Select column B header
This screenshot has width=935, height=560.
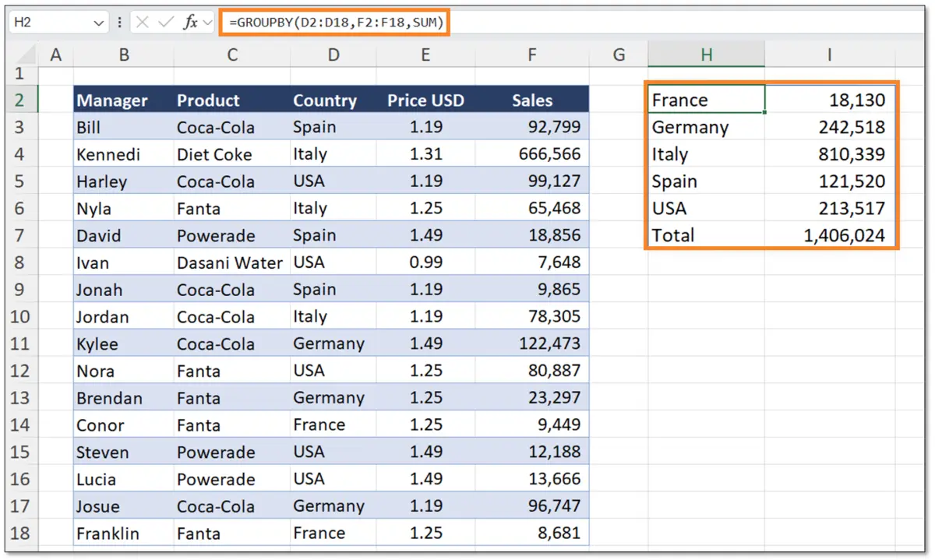pyautogui.click(x=123, y=55)
